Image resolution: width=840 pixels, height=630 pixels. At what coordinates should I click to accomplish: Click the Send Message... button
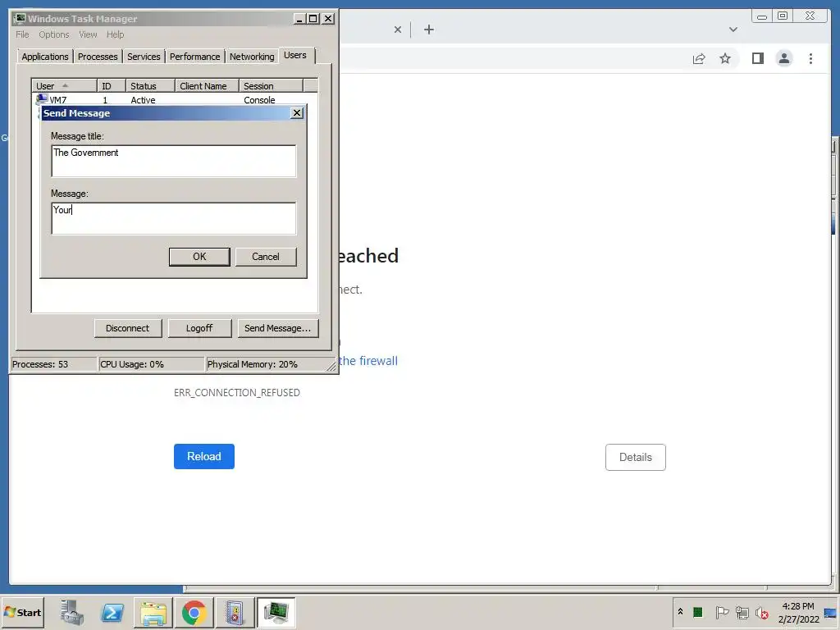(x=277, y=328)
